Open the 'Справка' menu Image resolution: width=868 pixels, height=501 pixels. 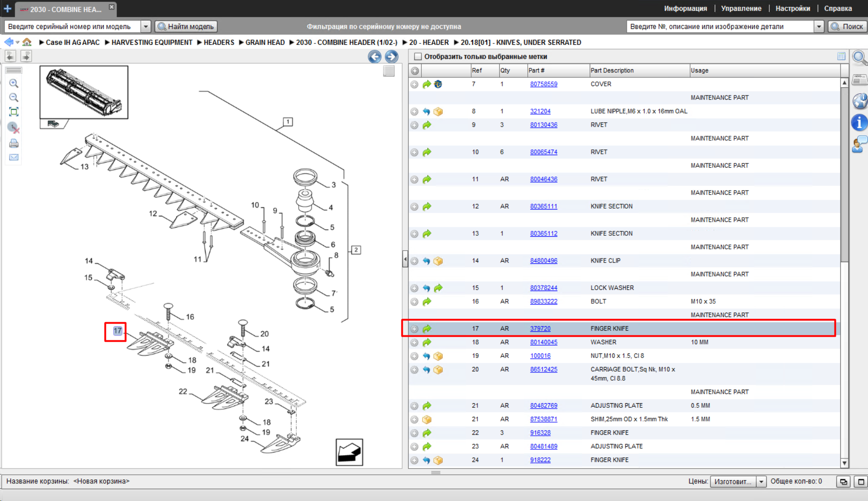838,8
